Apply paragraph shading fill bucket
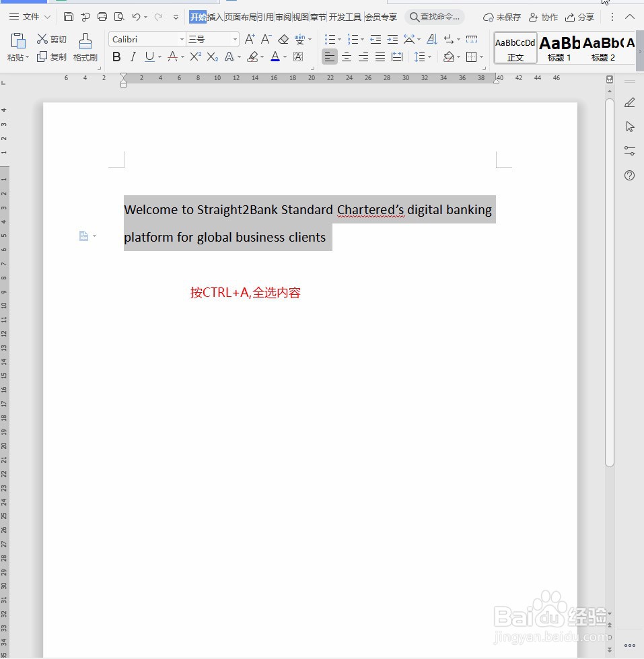This screenshot has width=644, height=659. (449, 57)
